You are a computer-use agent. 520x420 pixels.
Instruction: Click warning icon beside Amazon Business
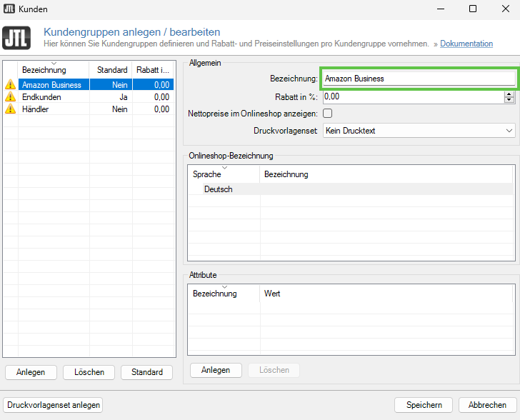click(10, 85)
